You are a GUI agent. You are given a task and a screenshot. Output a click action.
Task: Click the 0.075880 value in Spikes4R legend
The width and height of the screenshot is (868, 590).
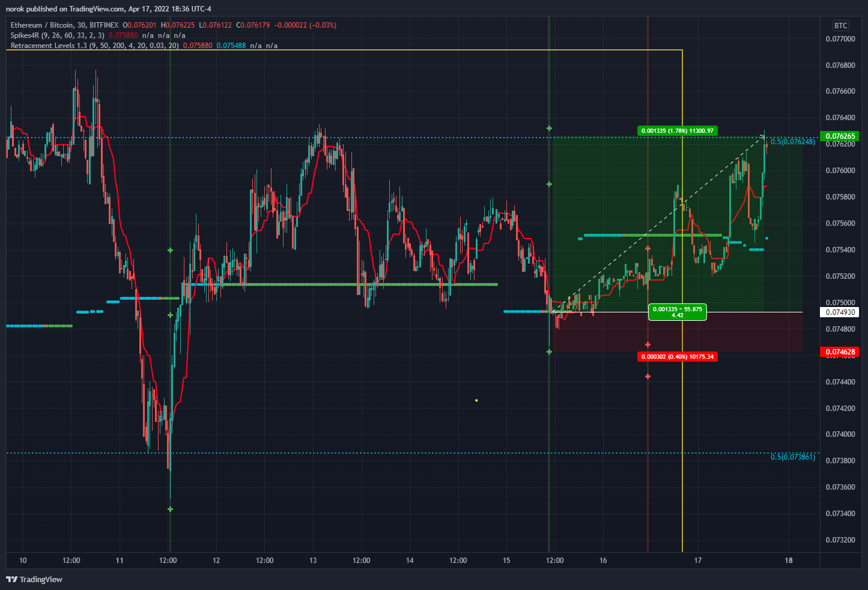[123, 35]
